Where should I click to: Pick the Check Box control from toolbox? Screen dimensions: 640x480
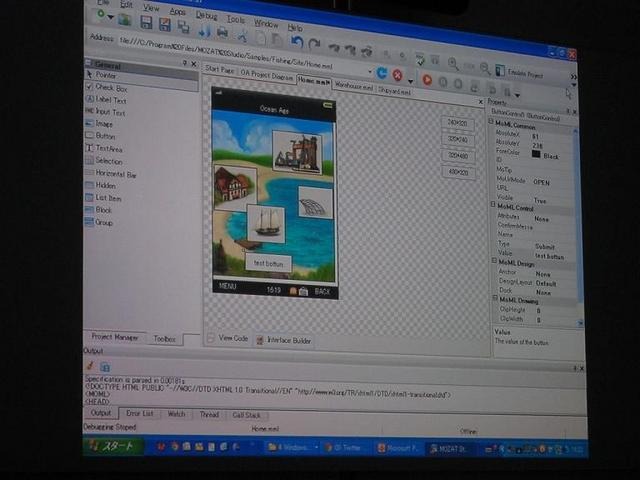click(x=110, y=87)
